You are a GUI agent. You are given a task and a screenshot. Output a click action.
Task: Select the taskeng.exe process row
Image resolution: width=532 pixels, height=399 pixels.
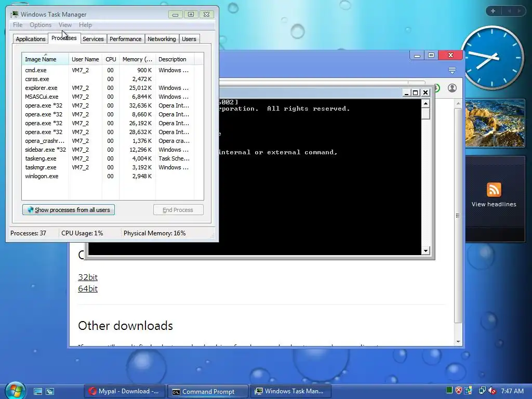[108, 158]
